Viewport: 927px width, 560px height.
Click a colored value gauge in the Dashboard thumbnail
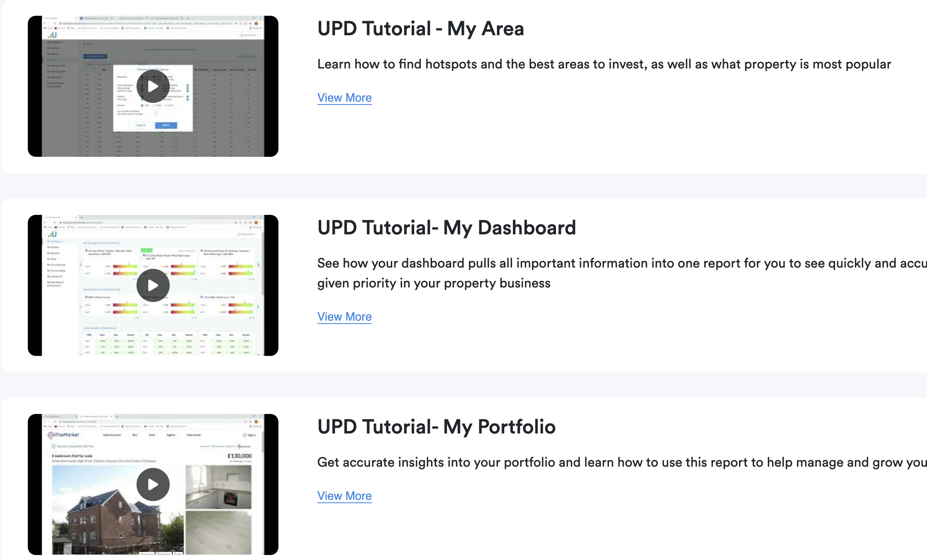pyautogui.click(x=124, y=266)
